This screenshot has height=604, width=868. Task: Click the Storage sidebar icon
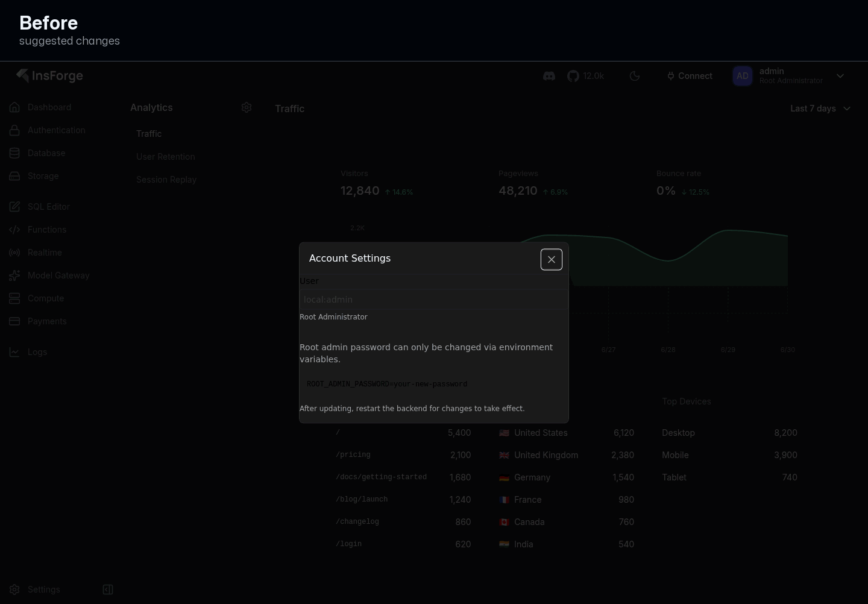14,176
